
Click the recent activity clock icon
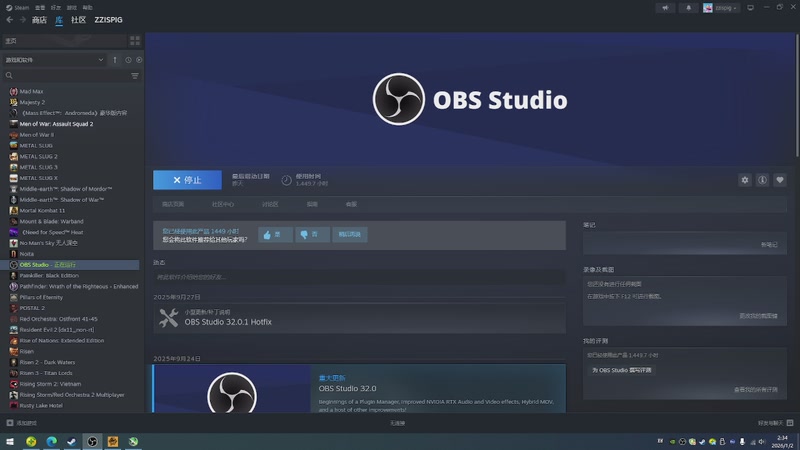128,60
